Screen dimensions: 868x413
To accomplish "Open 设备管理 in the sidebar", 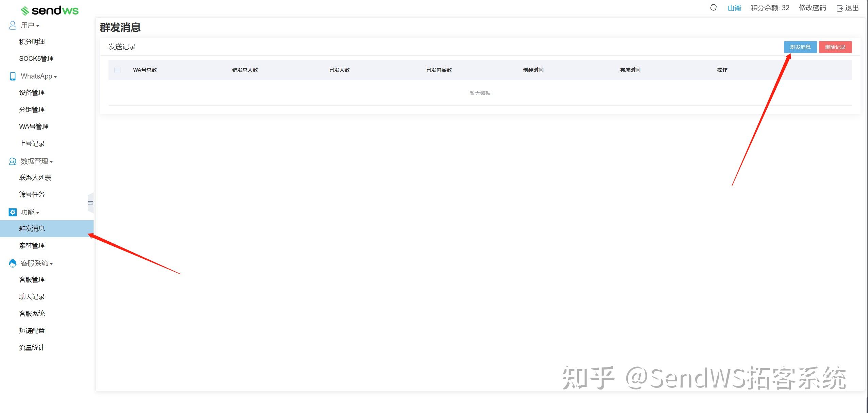I will click(x=32, y=92).
